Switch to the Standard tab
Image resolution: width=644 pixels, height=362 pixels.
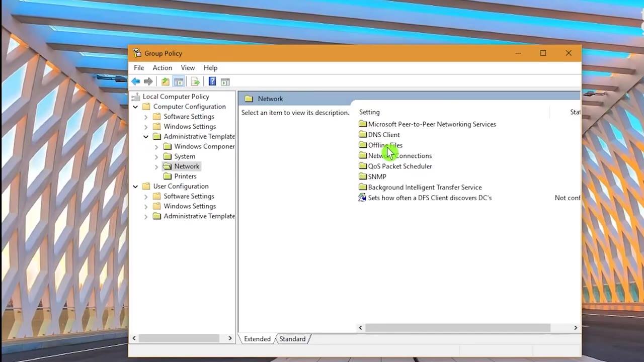coord(292,339)
